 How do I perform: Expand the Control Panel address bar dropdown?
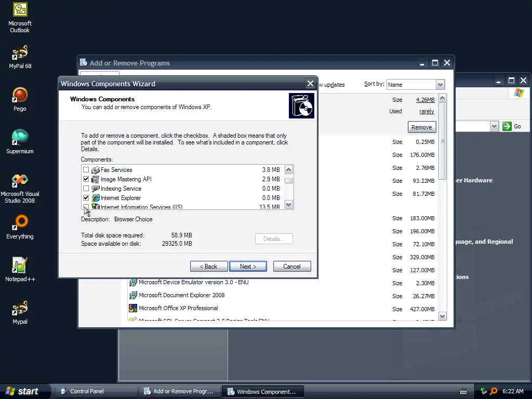pyautogui.click(x=495, y=127)
